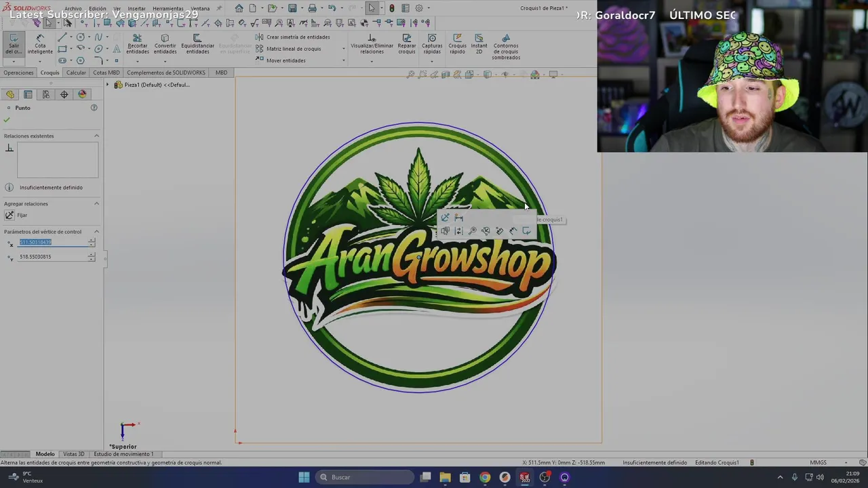Click the X coordinate spinner arrows

(x=92, y=242)
